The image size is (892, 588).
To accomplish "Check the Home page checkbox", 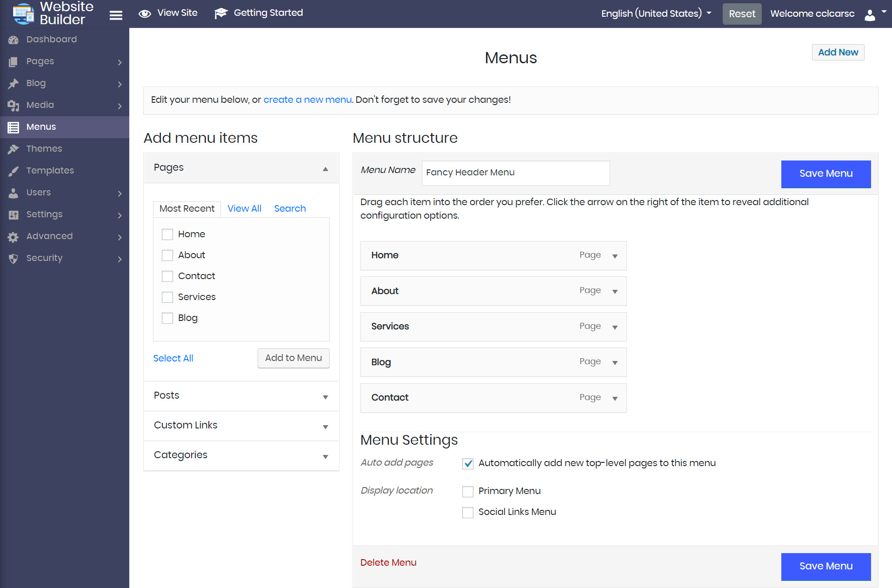I will (167, 234).
